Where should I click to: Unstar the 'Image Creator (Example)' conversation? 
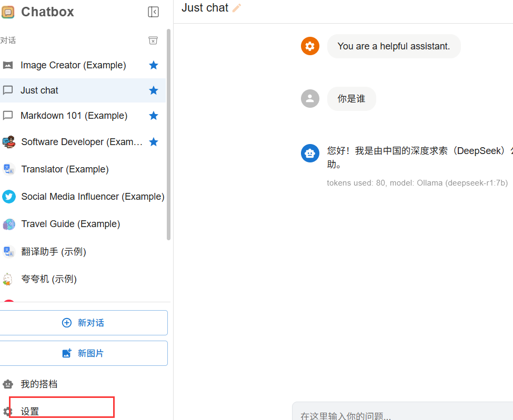click(x=153, y=65)
